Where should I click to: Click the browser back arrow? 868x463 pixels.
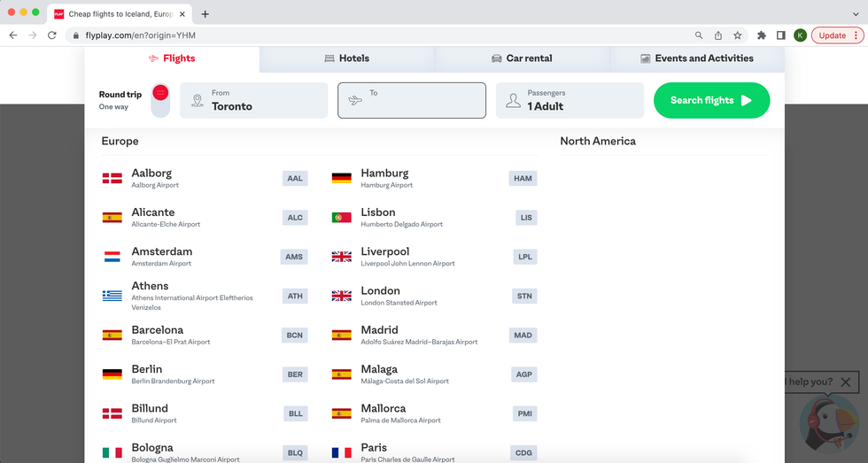click(13, 35)
